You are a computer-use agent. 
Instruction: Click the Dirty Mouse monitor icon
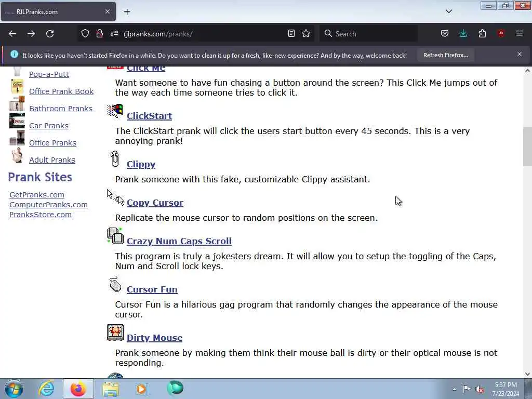(115, 332)
